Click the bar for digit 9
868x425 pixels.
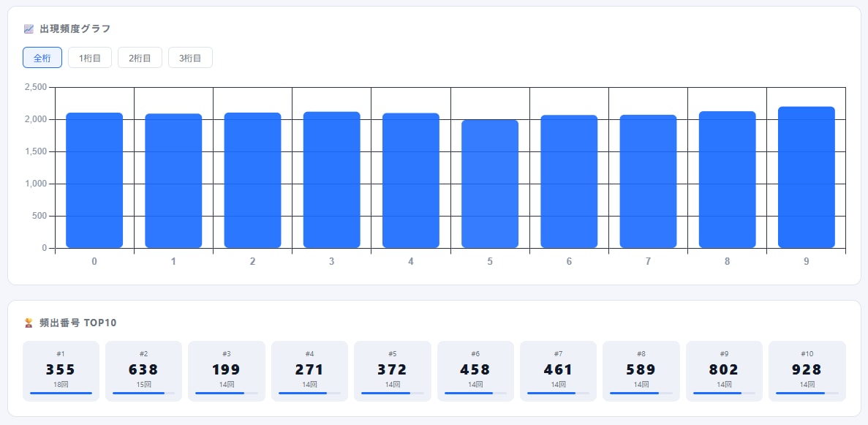(x=806, y=177)
